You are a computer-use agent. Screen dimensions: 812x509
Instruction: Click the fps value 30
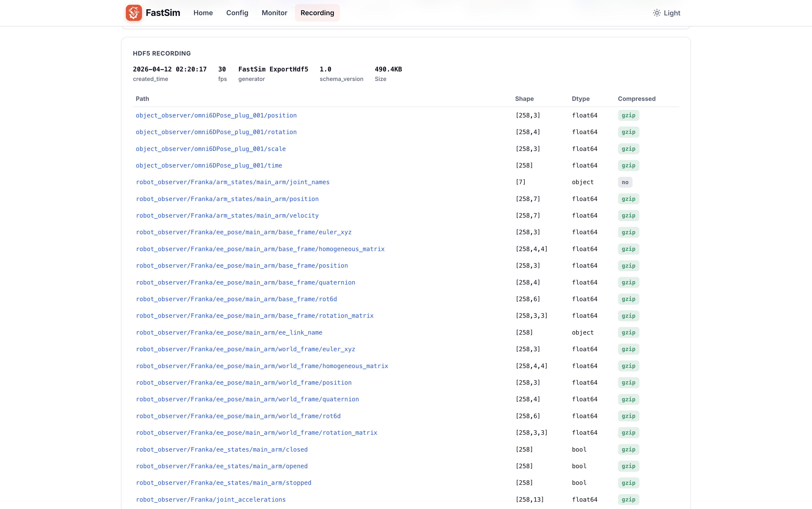click(x=222, y=69)
